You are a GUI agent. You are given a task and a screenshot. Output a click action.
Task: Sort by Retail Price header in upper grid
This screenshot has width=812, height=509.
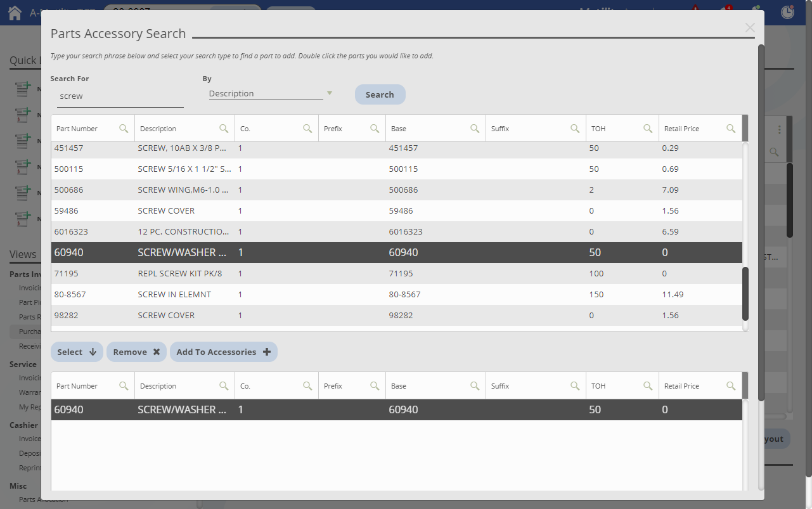pyautogui.click(x=681, y=129)
